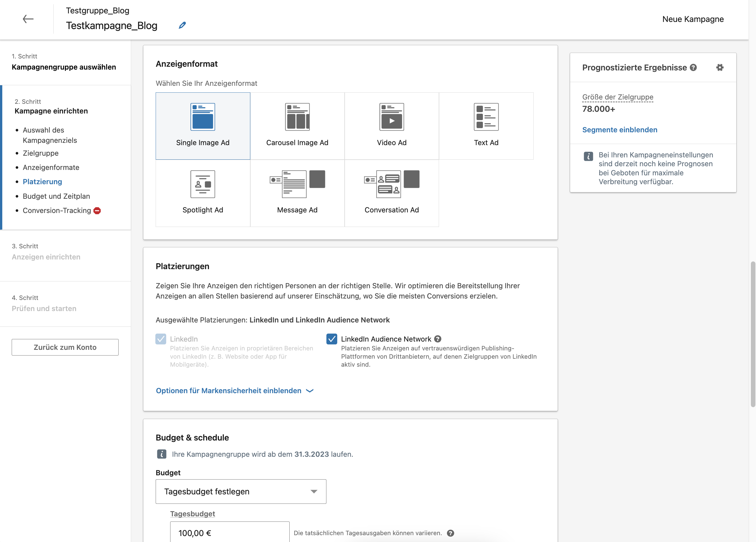Click the Conversion-Tracking red warning icon
This screenshot has height=542, width=756.
point(97,211)
